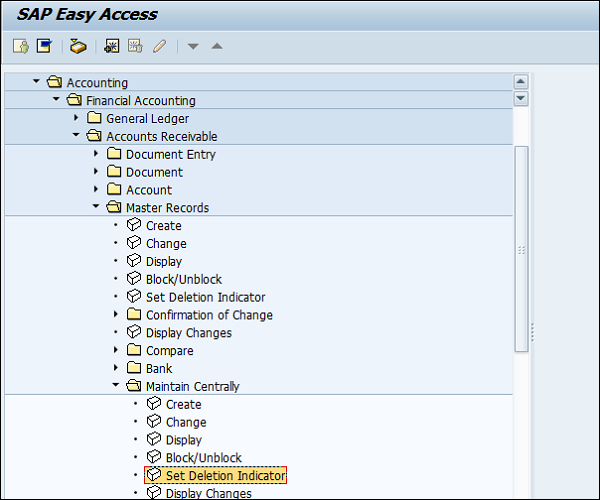Collapse the Accounts Receivable node
The height and width of the screenshot is (500, 600).
75,136
